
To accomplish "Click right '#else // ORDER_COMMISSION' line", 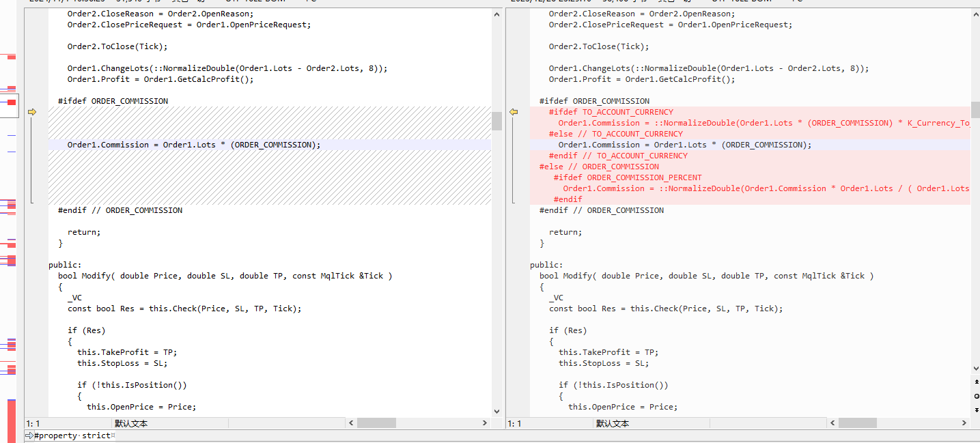I will [599, 167].
